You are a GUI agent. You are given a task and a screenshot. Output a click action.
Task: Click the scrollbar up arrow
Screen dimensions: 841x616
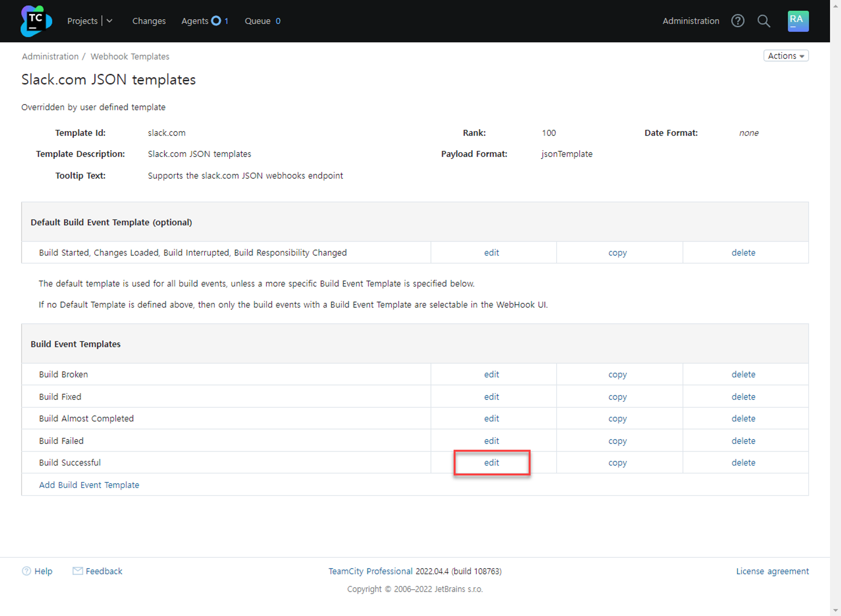(x=835, y=5)
